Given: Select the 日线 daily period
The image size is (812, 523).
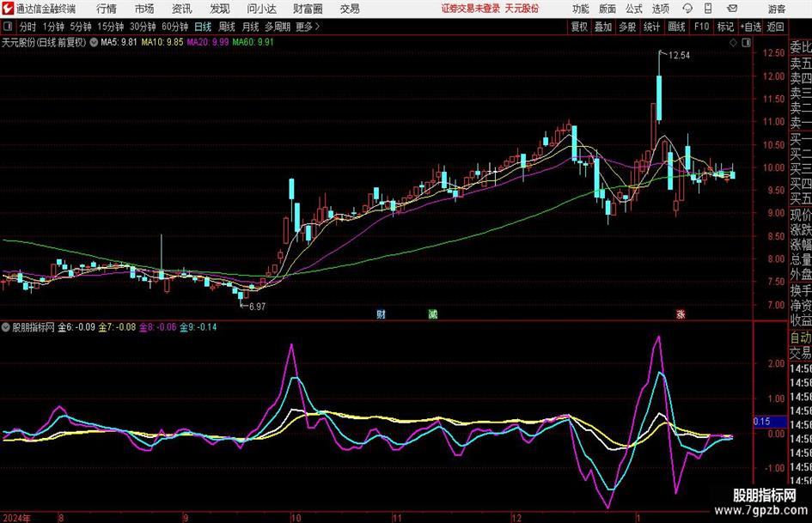Looking at the screenshot, I should pos(203,27).
